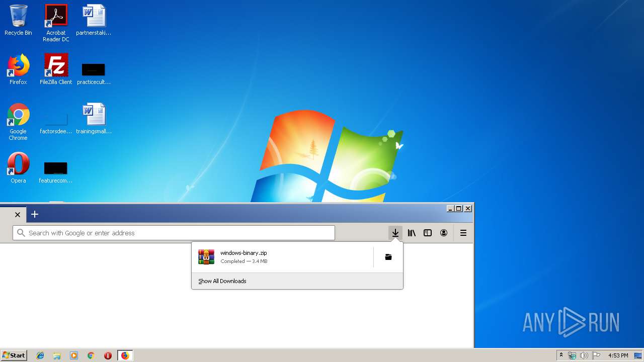Open Windows Media Player from the taskbar
The height and width of the screenshot is (362, 644).
[x=74, y=355]
